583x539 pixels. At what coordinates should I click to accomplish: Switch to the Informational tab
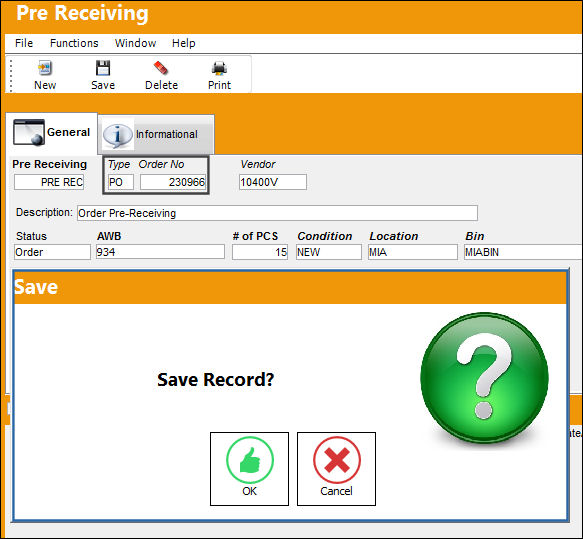[x=156, y=134]
